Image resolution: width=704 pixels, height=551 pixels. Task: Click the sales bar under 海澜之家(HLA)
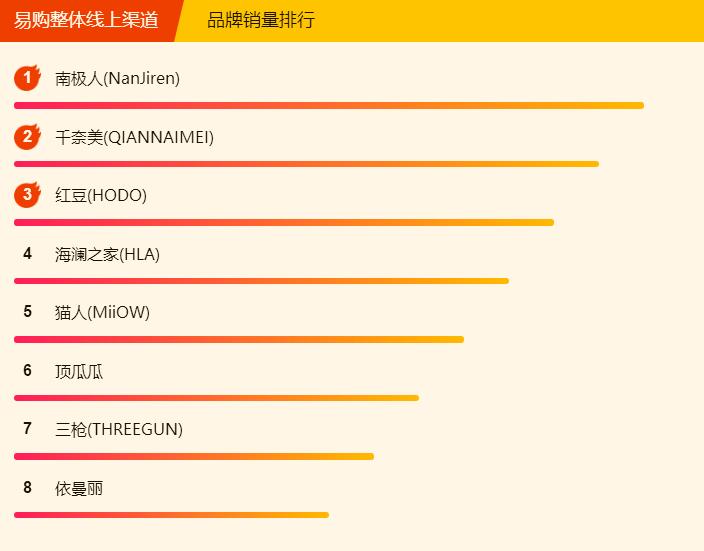[x=261, y=281]
